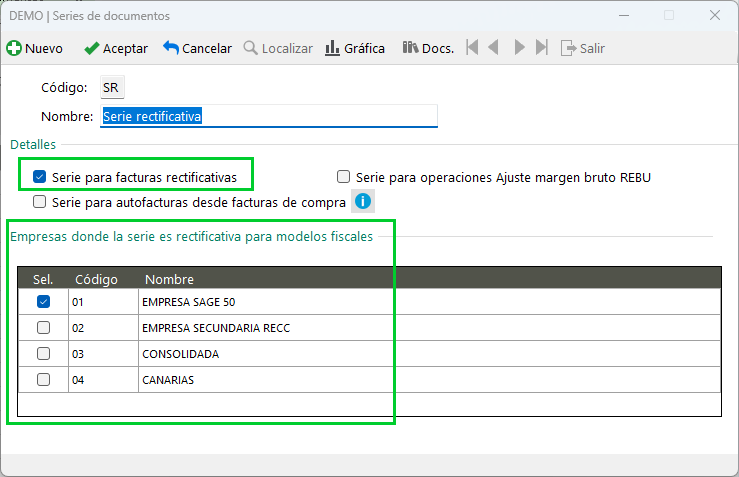Image resolution: width=739 pixels, height=477 pixels.
Task: Click the Código column header
Action: click(x=96, y=279)
